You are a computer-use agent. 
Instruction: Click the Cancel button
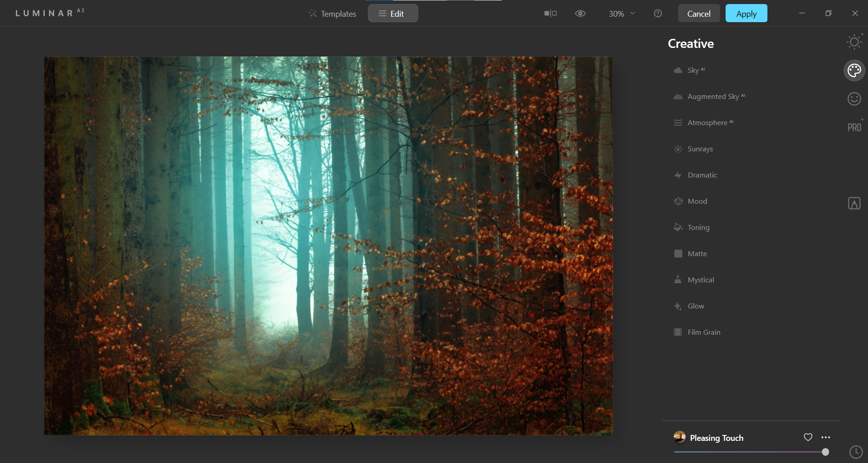tap(698, 14)
